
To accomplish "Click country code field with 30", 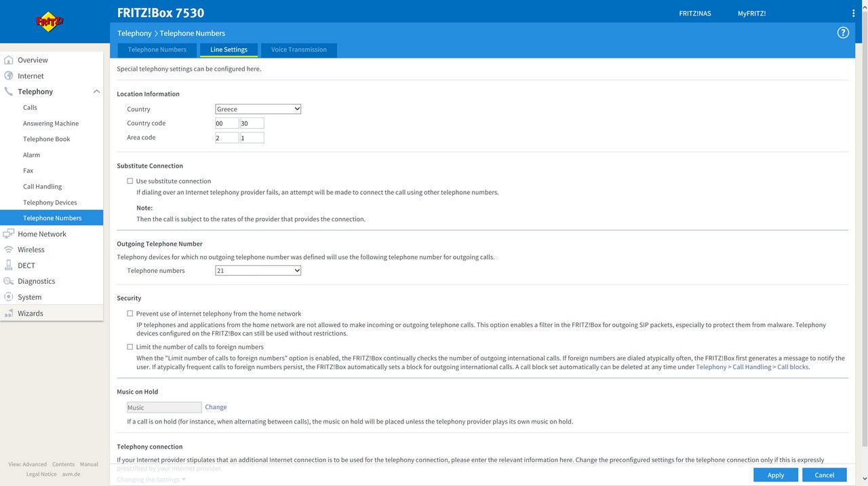I will 252,123.
